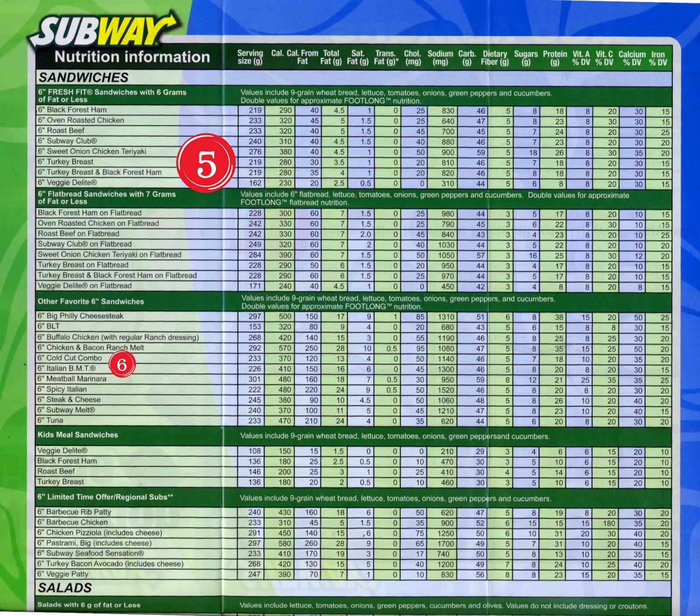This screenshot has height=616, width=700.
Task: Click the 6" BLT row label
Action: pos(49,326)
